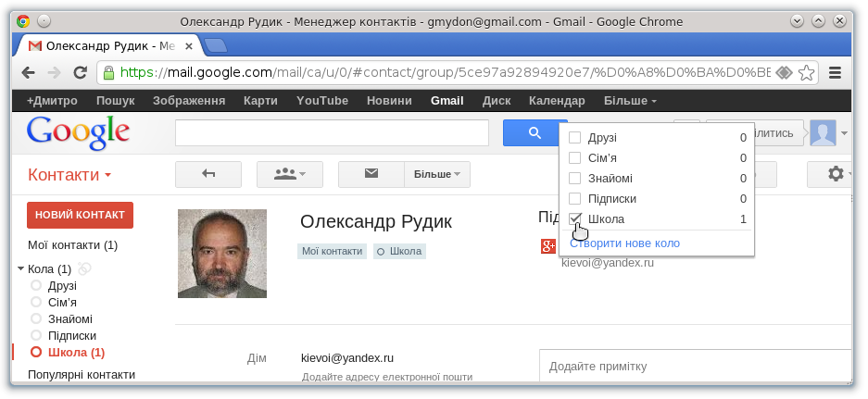Tick the Знайомі checkbox

(575, 179)
